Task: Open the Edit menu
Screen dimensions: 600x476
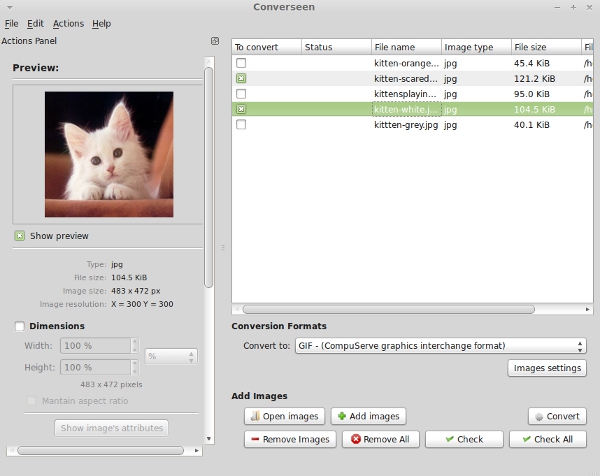Action: [35, 24]
